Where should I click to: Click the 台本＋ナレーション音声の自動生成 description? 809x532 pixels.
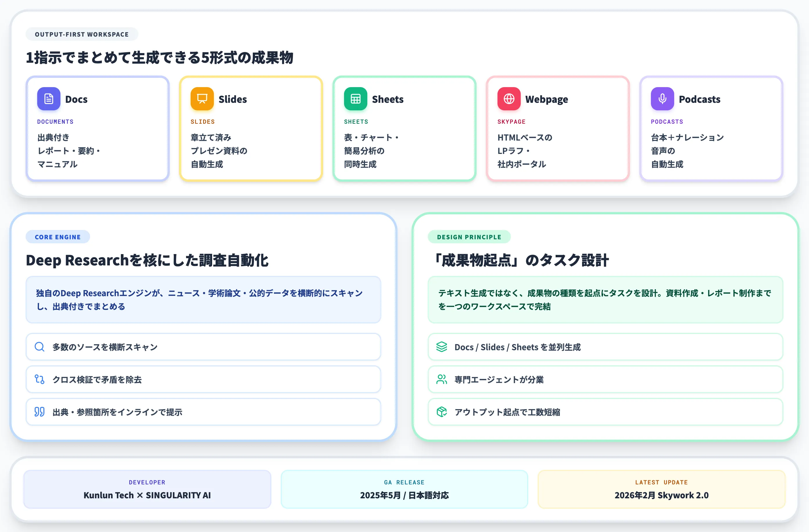687,151
